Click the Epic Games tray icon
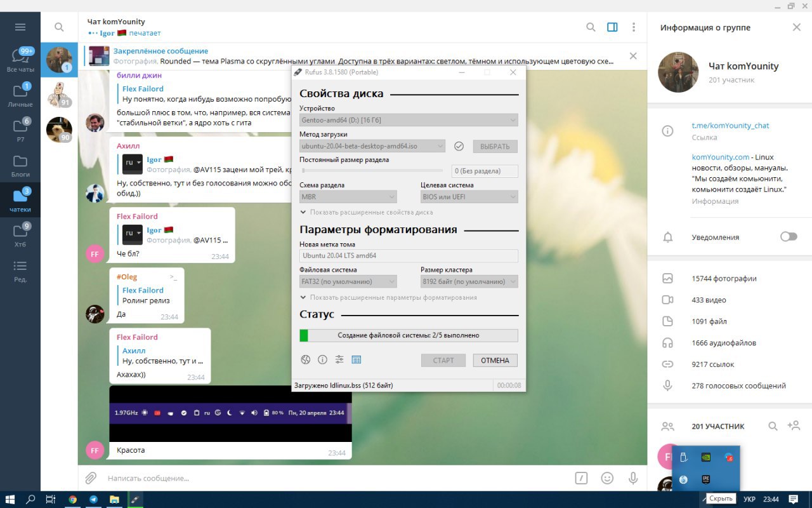 [x=706, y=479]
